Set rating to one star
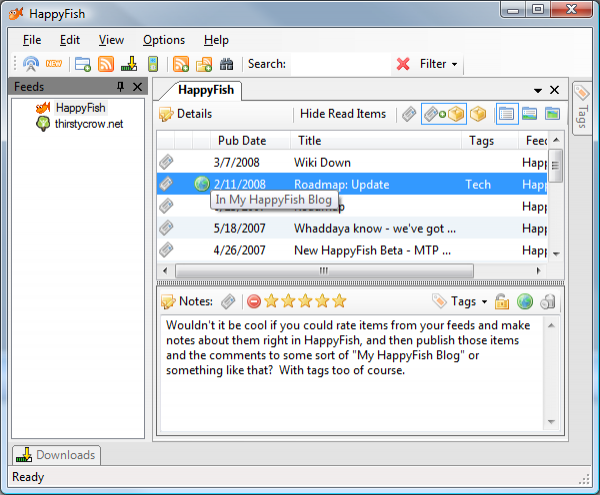 271,301
